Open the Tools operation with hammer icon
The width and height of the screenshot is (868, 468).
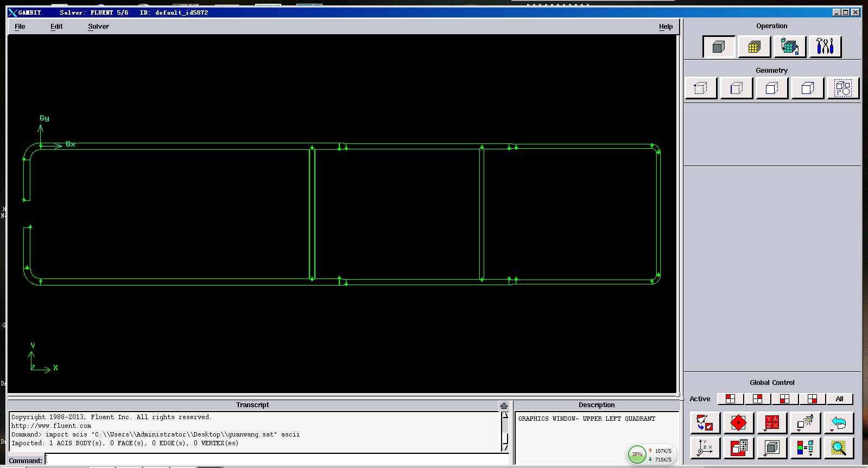click(825, 47)
